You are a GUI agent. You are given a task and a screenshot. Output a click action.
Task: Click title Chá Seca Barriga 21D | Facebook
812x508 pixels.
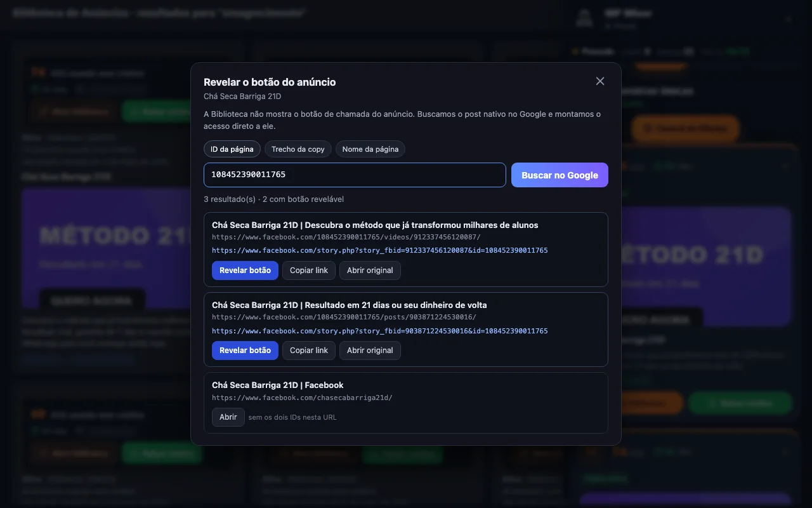pos(278,385)
